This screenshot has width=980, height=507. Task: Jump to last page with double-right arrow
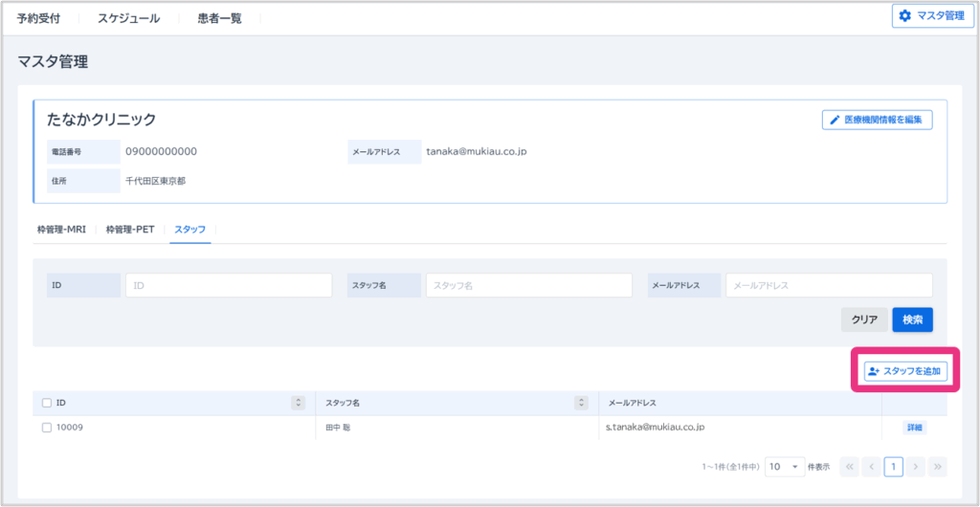coord(938,467)
